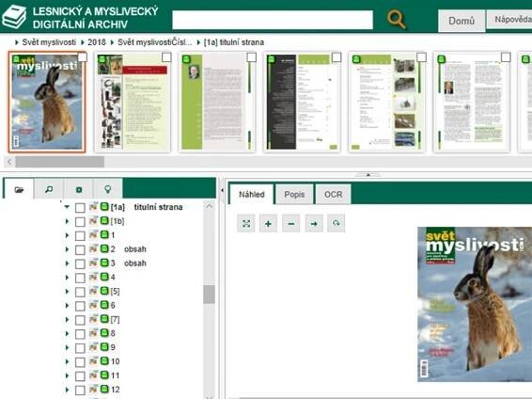Click green status icon on row 12

click(104, 390)
